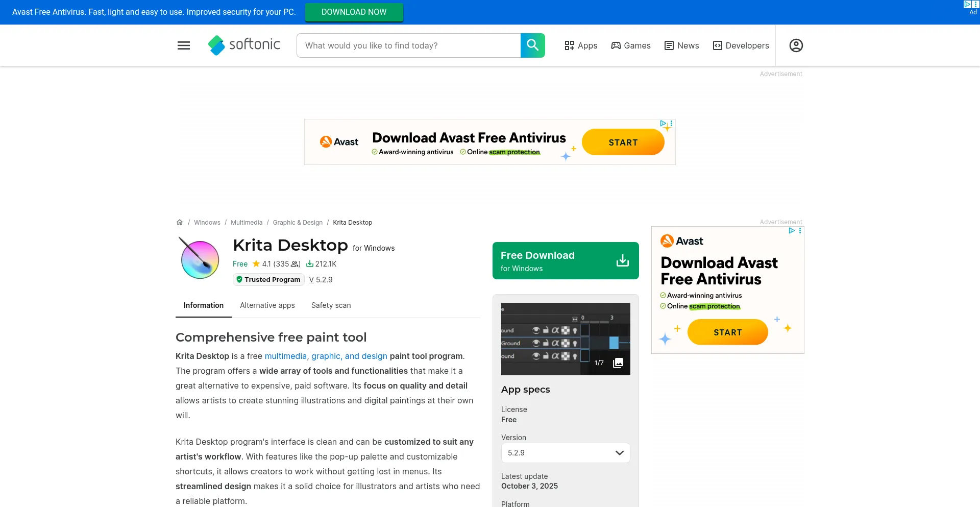Screen dimensions: 980x507
Task: Open the Graphic & Design breadcrumb link
Action: (x=298, y=222)
